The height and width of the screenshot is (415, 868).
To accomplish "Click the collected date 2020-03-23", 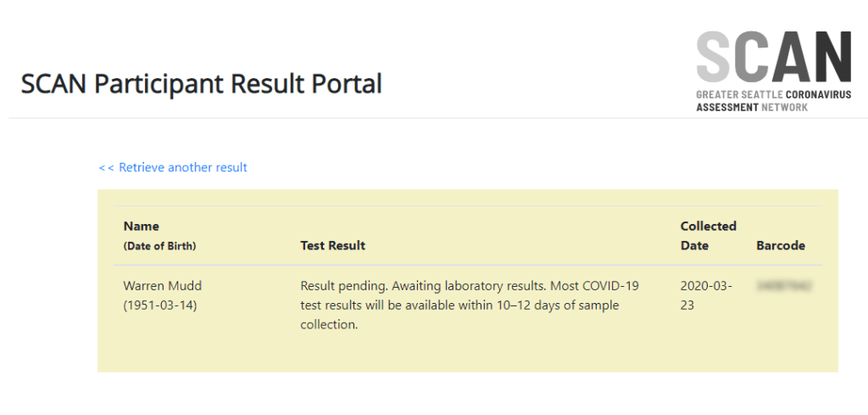I will (x=707, y=295).
